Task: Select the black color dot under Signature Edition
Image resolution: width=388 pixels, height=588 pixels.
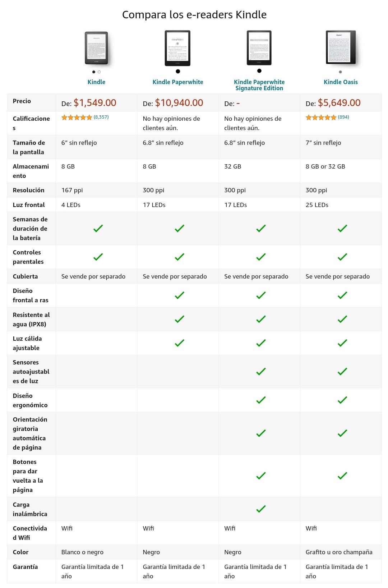Action: pos(259,71)
